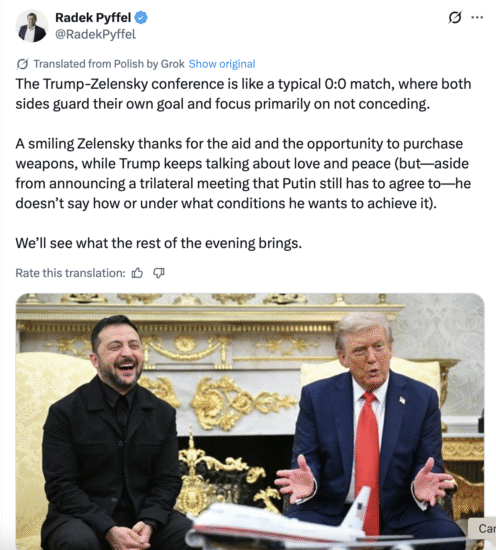The width and height of the screenshot is (496, 550).
Task: Click the 'Rate this translation:' label
Action: 70,273
